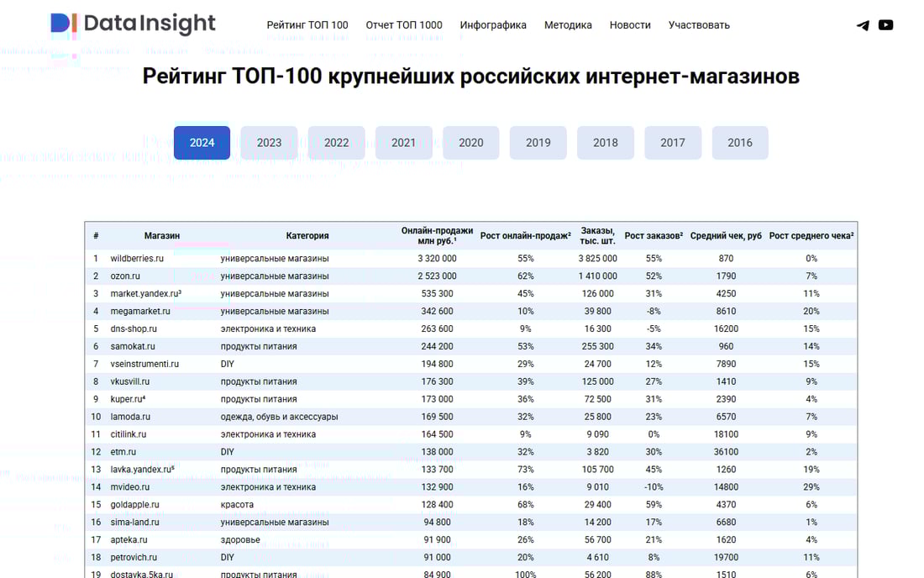
Task: Open Рейтинг ТОП 100 menu item
Action: click(x=307, y=25)
